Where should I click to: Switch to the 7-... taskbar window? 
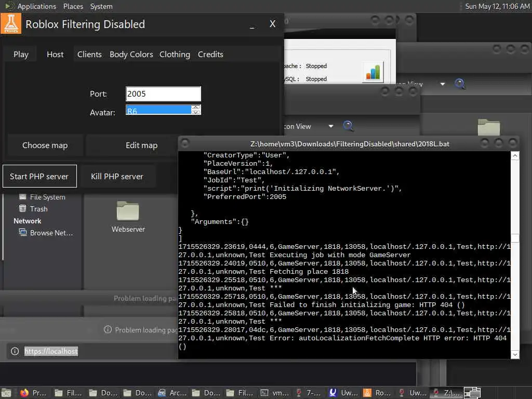click(309, 393)
